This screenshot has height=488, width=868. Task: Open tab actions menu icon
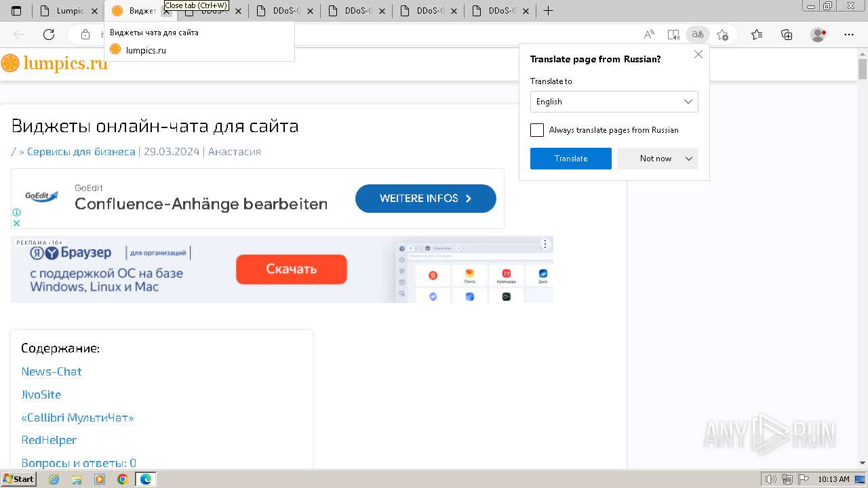pos(16,11)
